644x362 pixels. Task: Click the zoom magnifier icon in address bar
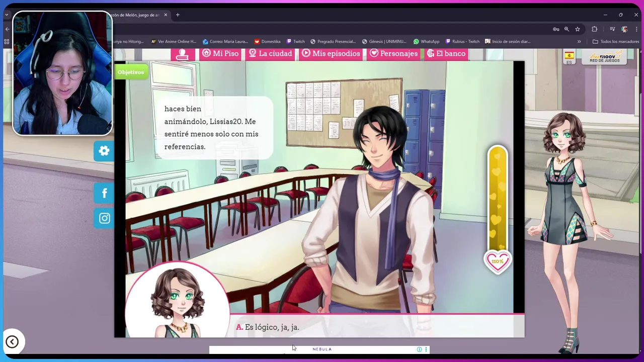pos(567,29)
